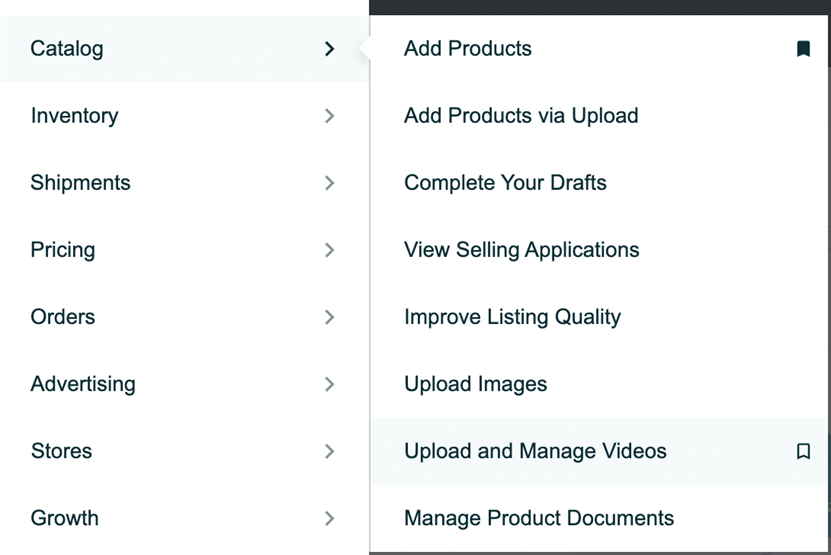This screenshot has height=555, width=831.
Task: Open the Pricing menu
Action: point(63,250)
